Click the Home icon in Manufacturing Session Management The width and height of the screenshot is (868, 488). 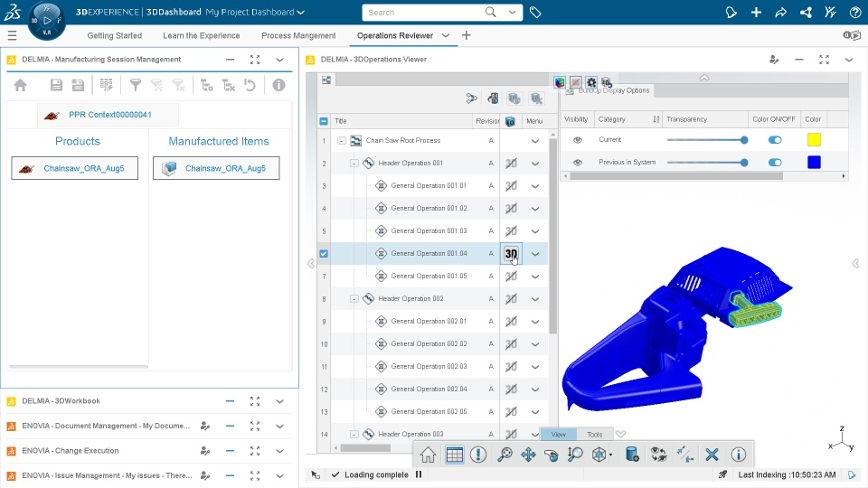coord(21,85)
